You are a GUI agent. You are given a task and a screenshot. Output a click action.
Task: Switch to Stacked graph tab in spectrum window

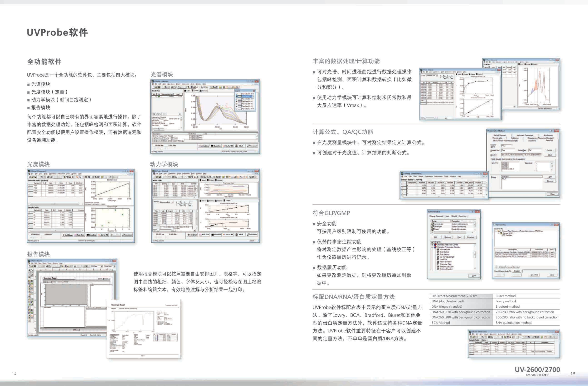point(203,91)
